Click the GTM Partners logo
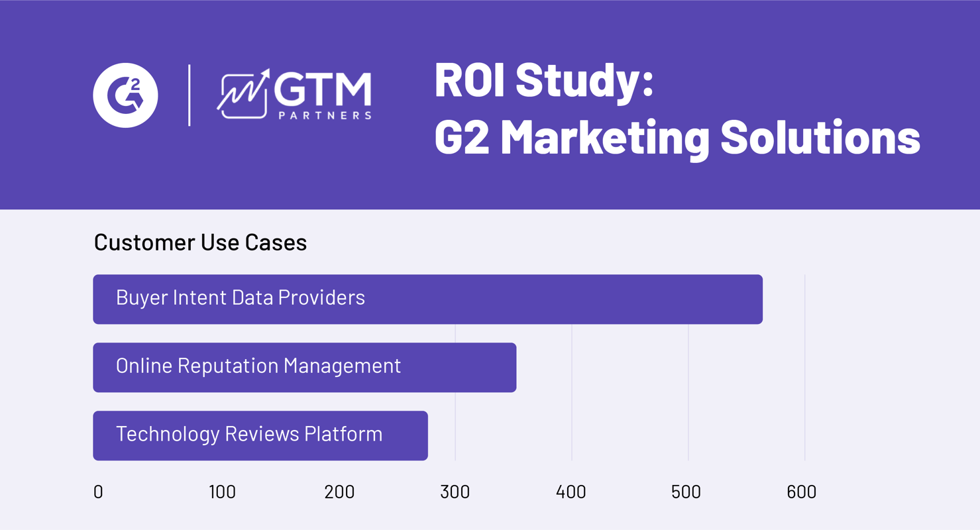 (294, 95)
